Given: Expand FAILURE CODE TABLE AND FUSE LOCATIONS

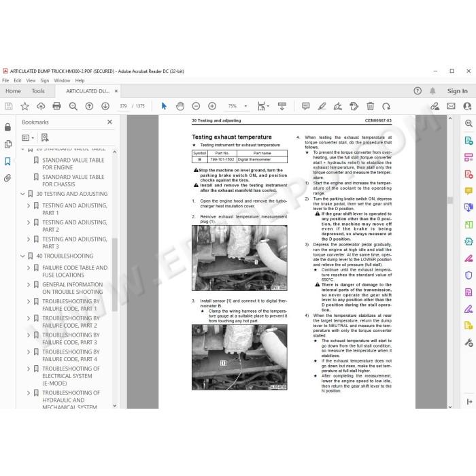Looking at the screenshot, I should [29, 268].
